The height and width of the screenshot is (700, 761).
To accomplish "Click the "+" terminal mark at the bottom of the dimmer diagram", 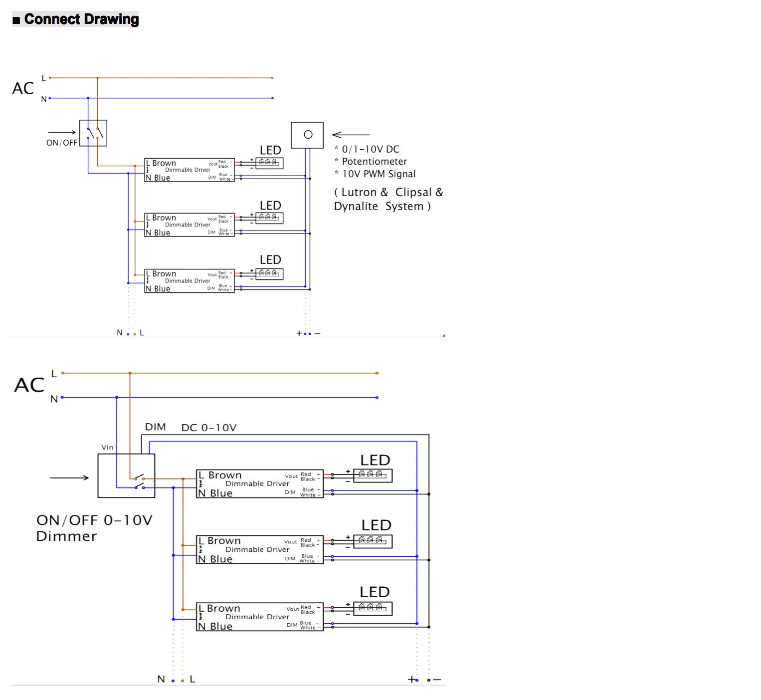I will (x=411, y=680).
